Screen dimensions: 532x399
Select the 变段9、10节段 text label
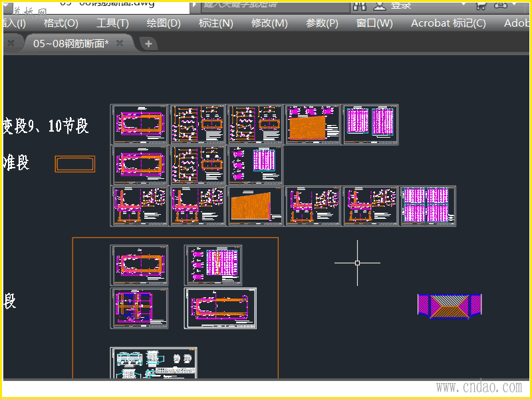click(46, 126)
